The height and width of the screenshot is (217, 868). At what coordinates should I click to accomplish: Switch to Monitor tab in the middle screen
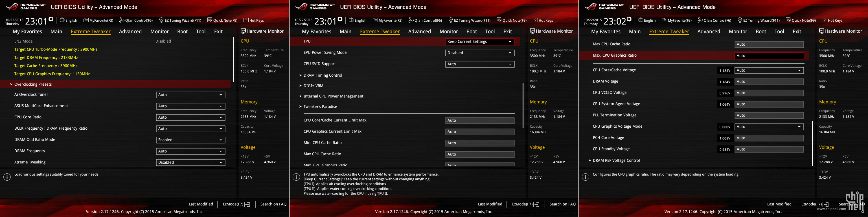tap(449, 32)
